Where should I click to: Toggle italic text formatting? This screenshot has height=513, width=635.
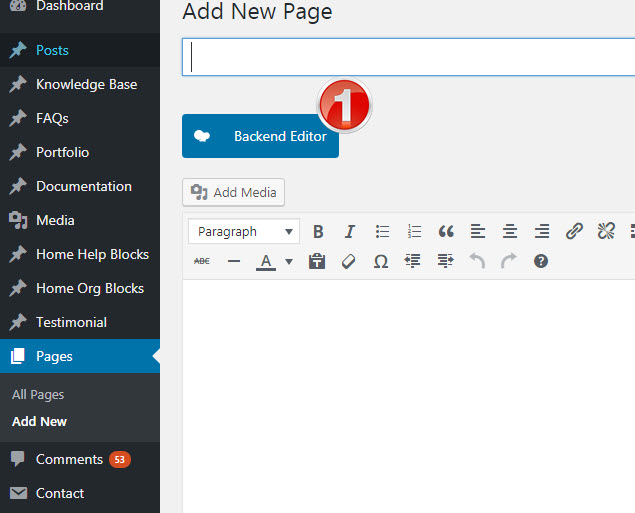(350, 232)
